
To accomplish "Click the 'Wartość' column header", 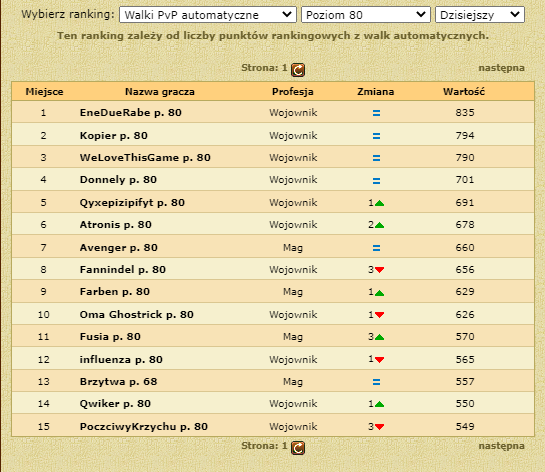I will (464, 92).
